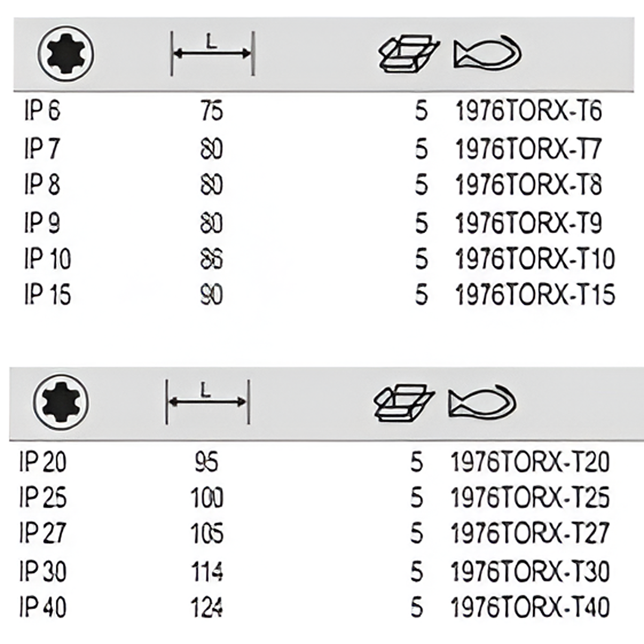
Task: Click the length L dimension icon in lower header
Action: [x=207, y=402]
